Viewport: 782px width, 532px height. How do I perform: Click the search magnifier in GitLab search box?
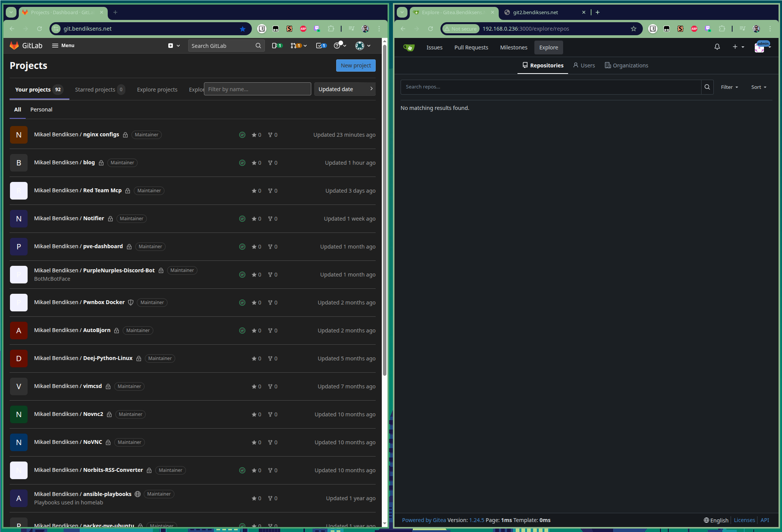point(258,46)
